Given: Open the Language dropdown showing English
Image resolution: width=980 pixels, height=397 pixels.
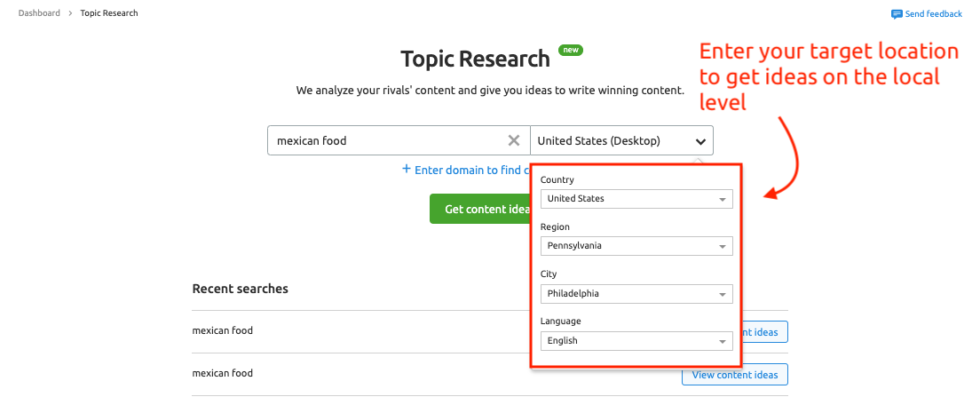Looking at the screenshot, I should click(636, 341).
